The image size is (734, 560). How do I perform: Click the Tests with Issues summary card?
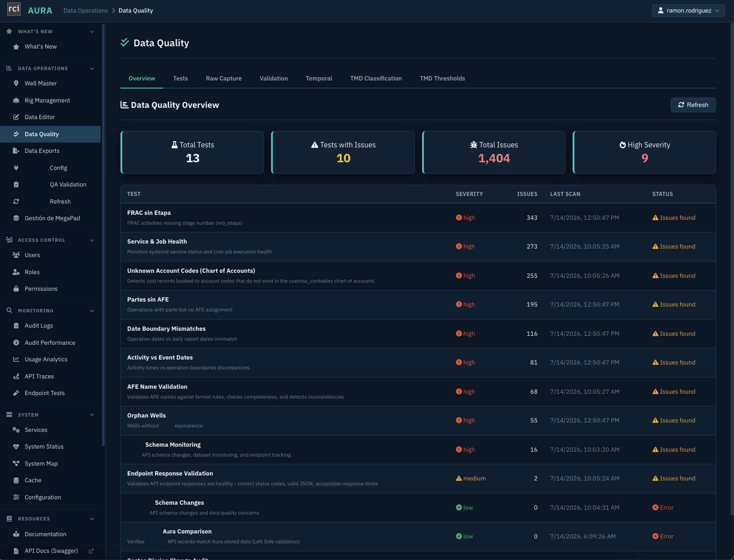click(x=343, y=152)
